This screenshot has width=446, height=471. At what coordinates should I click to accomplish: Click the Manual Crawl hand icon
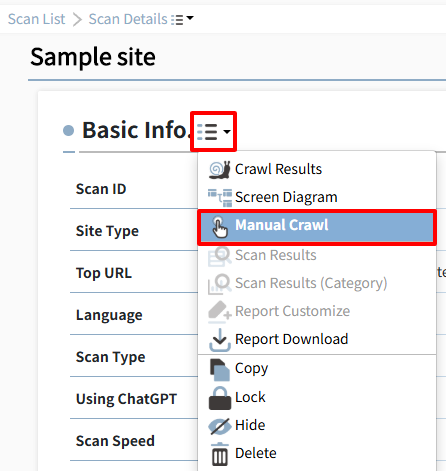pos(220,227)
